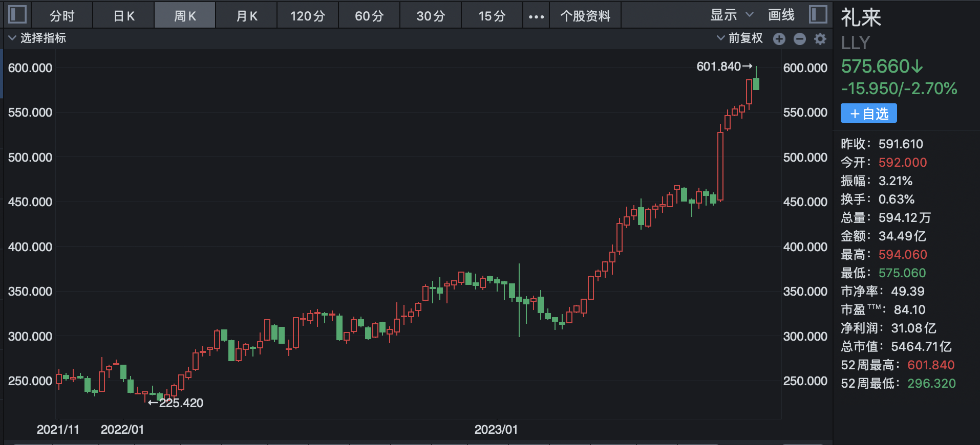Click 昨收 value 591.610

901,144
